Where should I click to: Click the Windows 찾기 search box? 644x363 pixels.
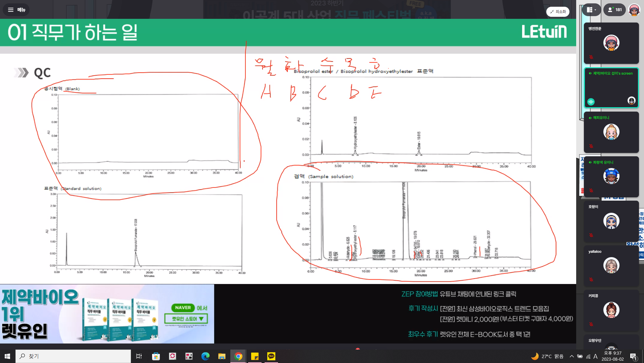click(73, 356)
